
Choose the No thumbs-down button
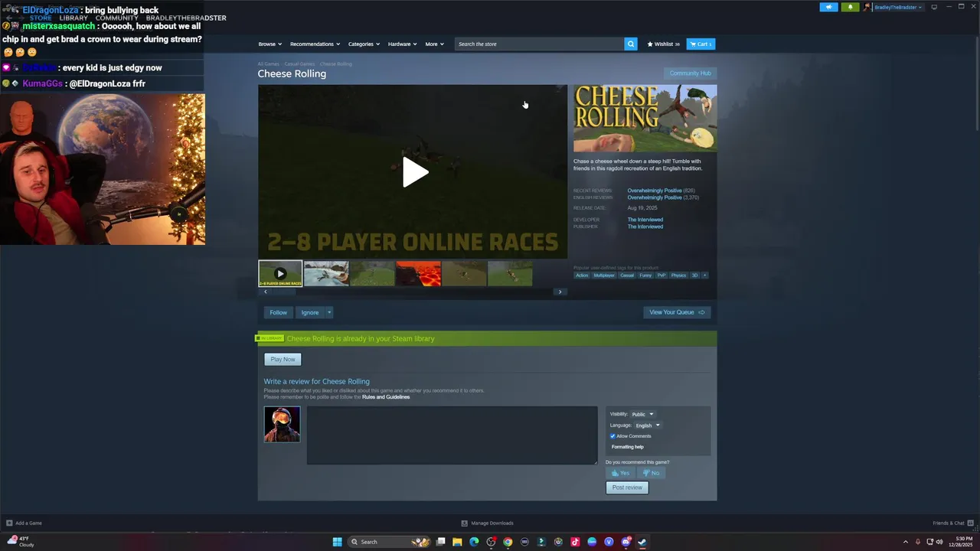651,473
